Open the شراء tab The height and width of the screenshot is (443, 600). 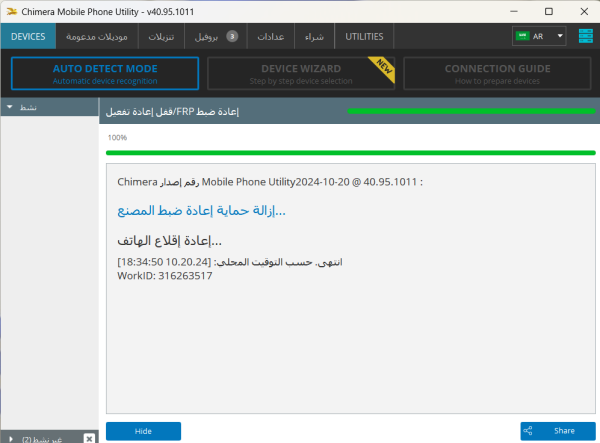point(314,36)
